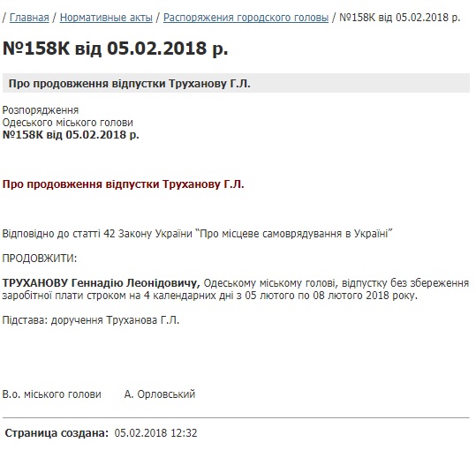Open the Нормативные акты breadcrumb link
Image resolution: width=476 pixels, height=450 pixels.
(106, 18)
